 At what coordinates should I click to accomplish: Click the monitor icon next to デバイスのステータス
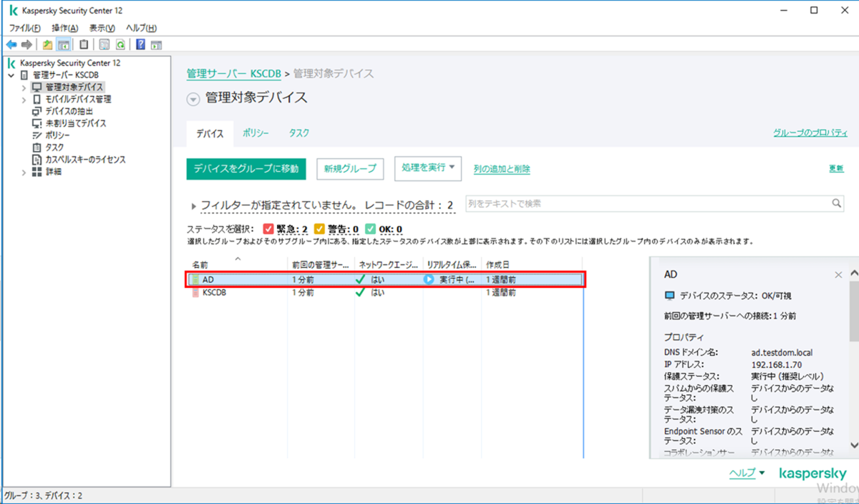[670, 296]
